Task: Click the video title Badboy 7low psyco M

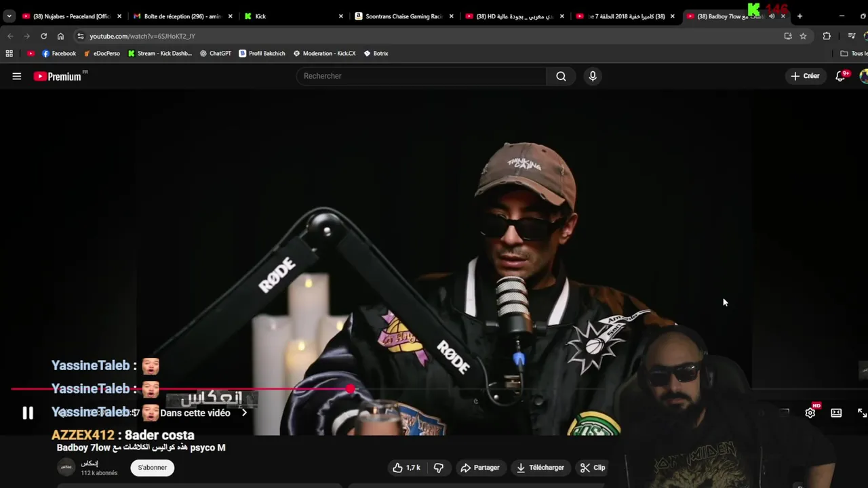Action: [141, 447]
